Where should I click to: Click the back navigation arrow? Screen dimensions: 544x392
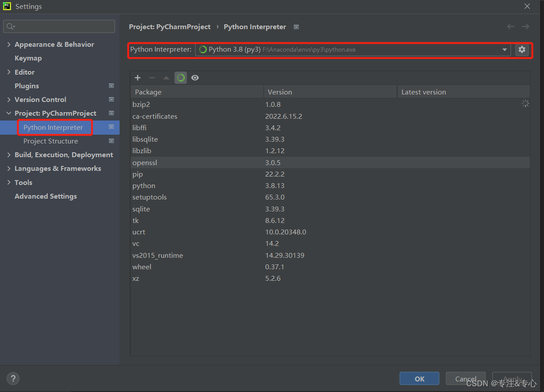tap(510, 26)
